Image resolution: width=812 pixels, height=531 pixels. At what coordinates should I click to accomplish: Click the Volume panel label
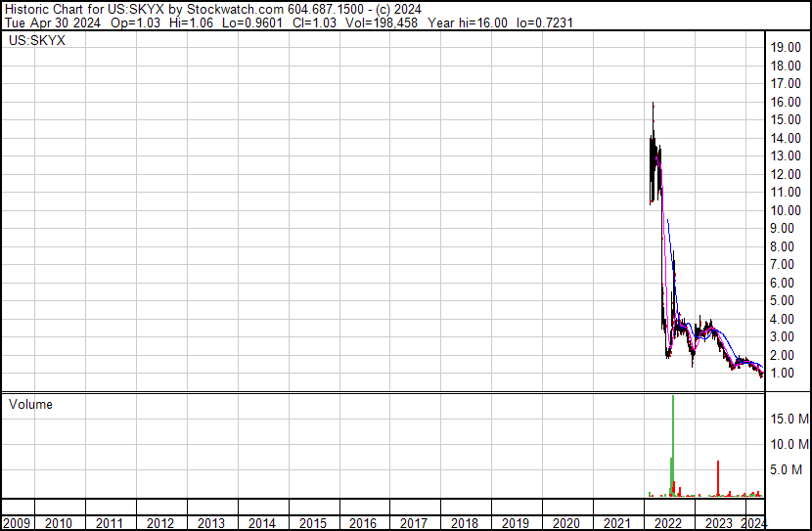coord(30,404)
